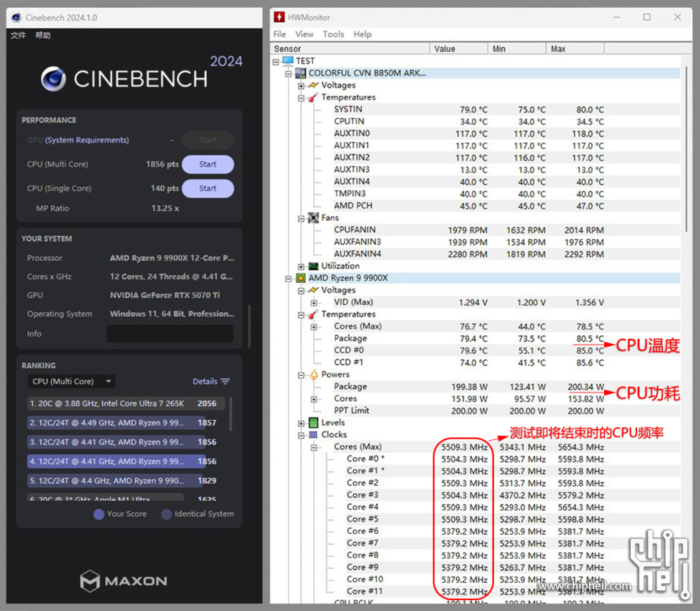The height and width of the screenshot is (611, 700).
Task: Expand the VID (Max) voltage entry
Action: pos(313,302)
